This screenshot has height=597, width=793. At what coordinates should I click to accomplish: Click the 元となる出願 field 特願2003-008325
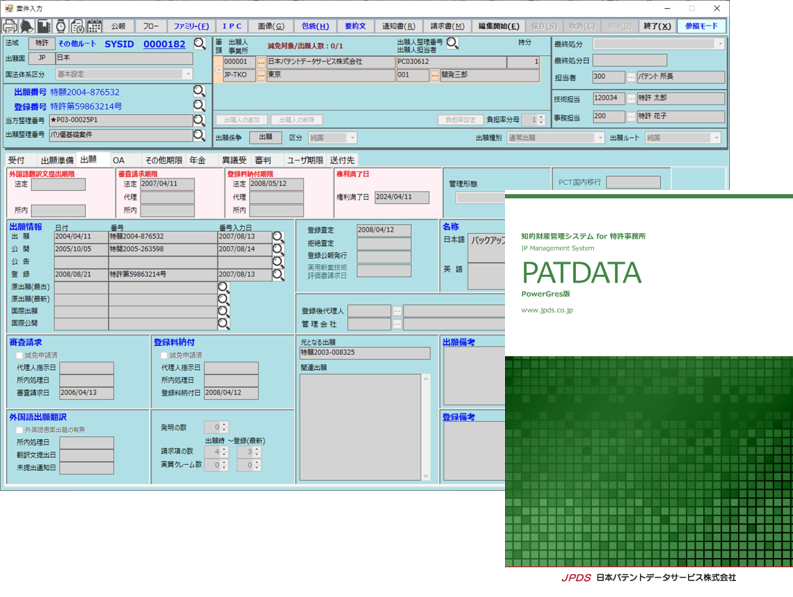coord(365,353)
